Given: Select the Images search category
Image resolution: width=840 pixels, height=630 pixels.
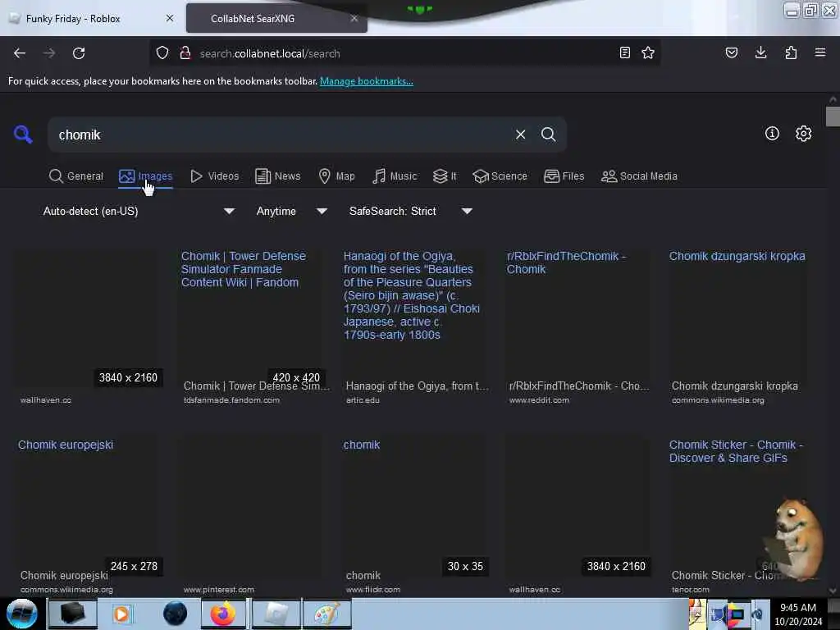Looking at the screenshot, I should click(x=146, y=176).
